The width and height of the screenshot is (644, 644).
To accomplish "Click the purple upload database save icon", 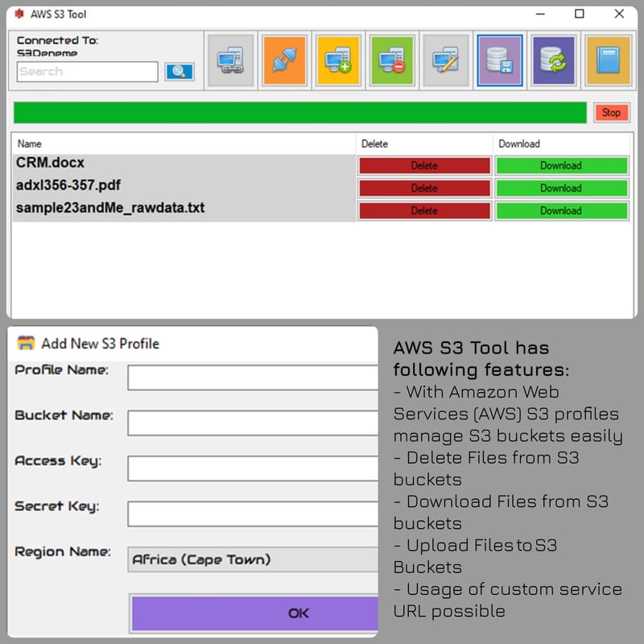I will point(500,61).
